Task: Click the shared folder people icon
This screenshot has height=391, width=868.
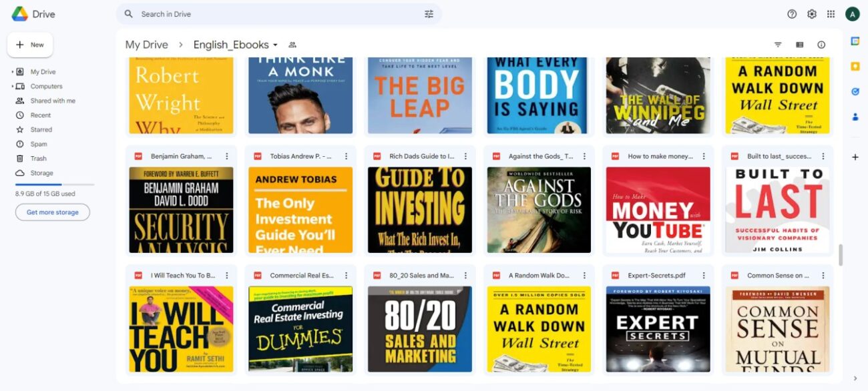Action: coord(292,45)
